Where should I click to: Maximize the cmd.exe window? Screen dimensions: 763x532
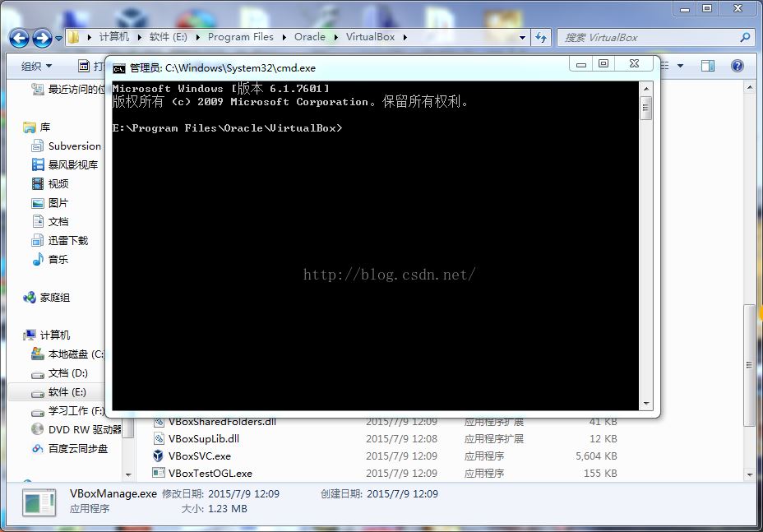pos(603,64)
